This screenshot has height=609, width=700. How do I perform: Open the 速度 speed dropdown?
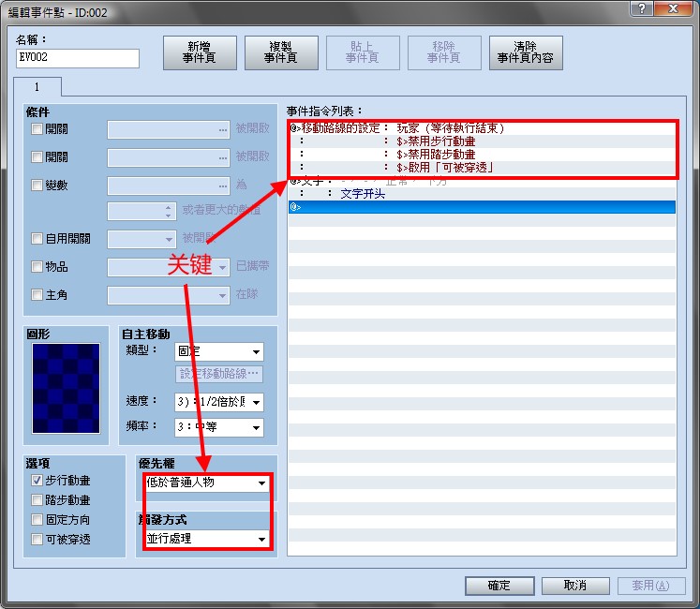pos(219,402)
